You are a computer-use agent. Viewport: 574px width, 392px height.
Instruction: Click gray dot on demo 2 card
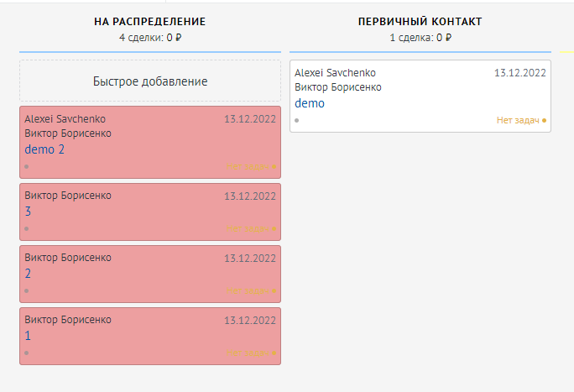click(x=27, y=166)
